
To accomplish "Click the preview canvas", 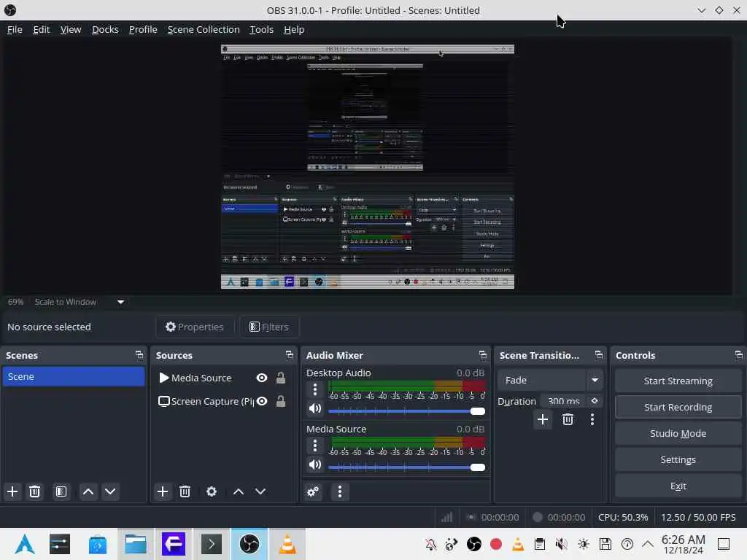I will (x=368, y=167).
